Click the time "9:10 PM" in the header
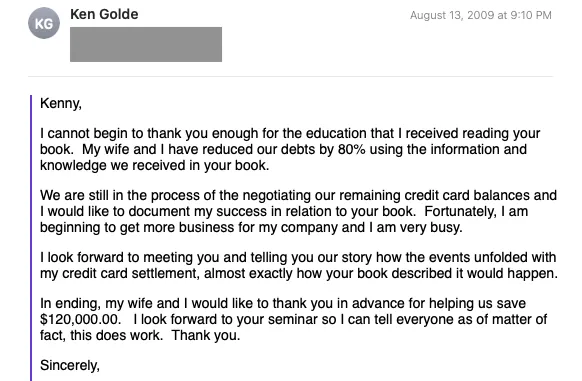 coord(531,15)
